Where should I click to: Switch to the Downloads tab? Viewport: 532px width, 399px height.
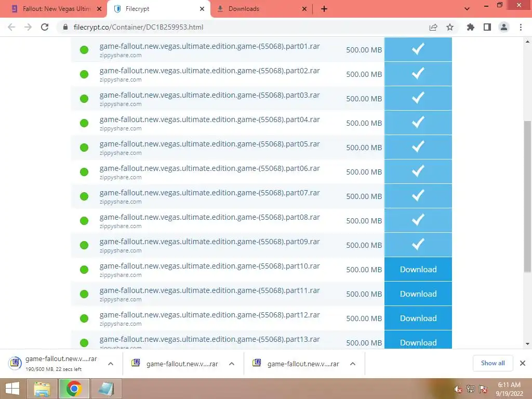pos(261,9)
